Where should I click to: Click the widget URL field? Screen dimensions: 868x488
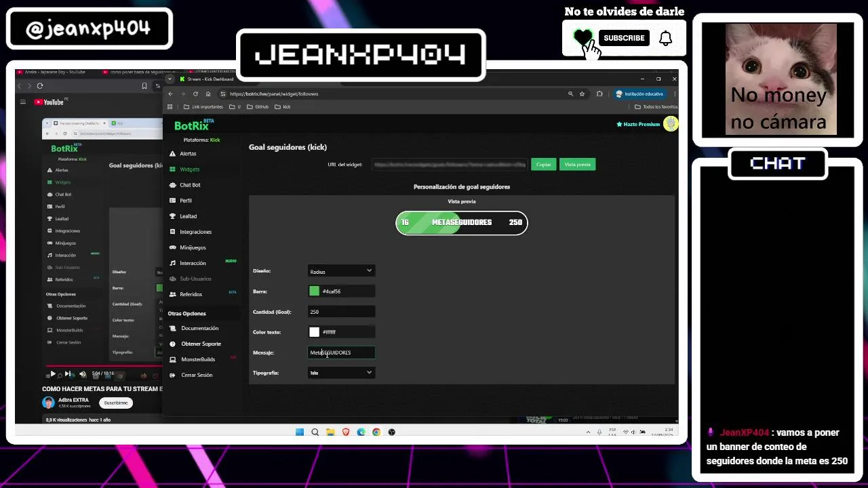449,165
